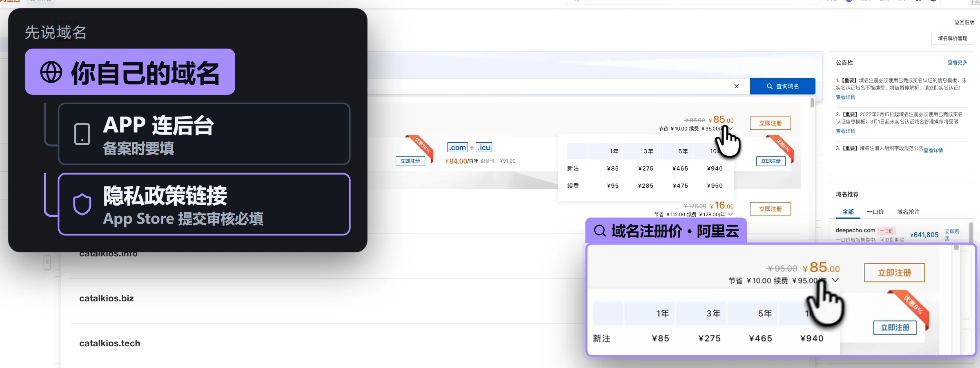Click the deepecho.com recommended domain
The width and height of the screenshot is (980, 368).
tap(855, 230)
